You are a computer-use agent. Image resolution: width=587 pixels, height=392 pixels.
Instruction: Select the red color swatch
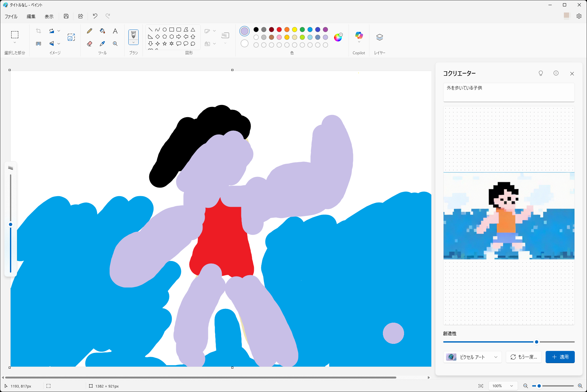point(279,29)
